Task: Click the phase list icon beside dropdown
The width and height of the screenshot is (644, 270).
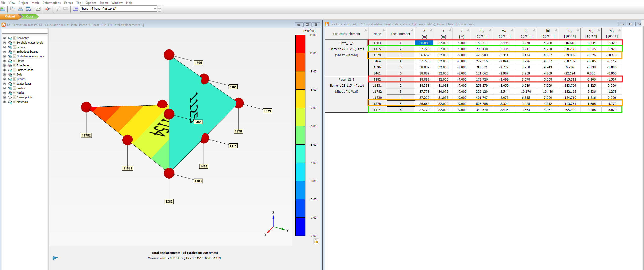Action: 75,9
